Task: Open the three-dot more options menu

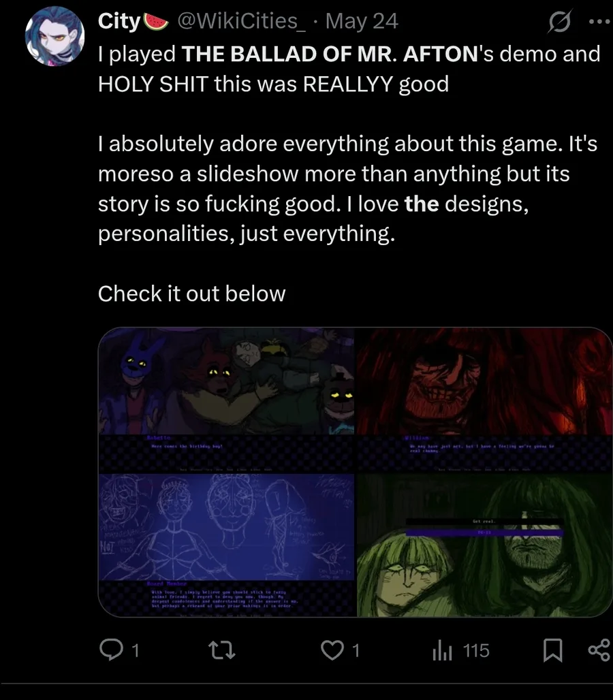Action: pyautogui.click(x=599, y=21)
